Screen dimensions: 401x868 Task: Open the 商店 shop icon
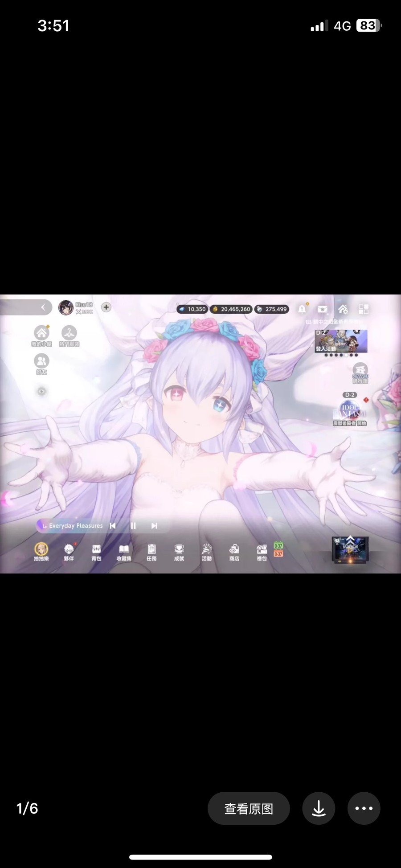[x=234, y=552]
